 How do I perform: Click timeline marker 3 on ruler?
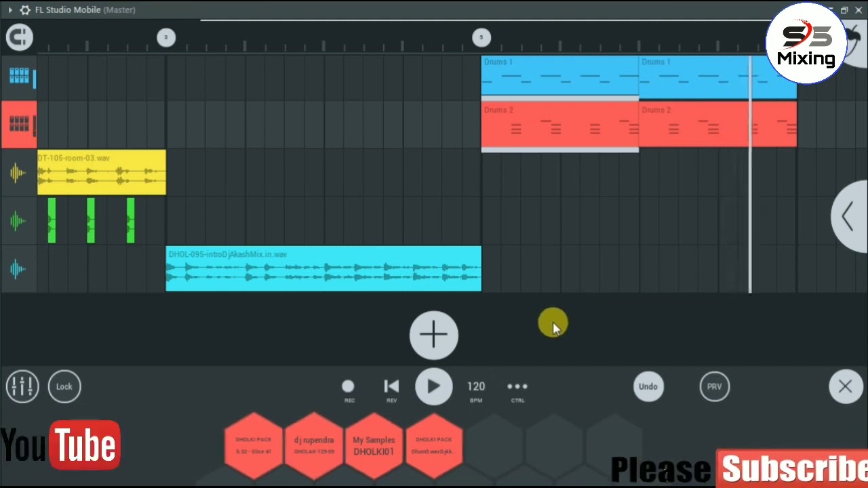pos(166,37)
